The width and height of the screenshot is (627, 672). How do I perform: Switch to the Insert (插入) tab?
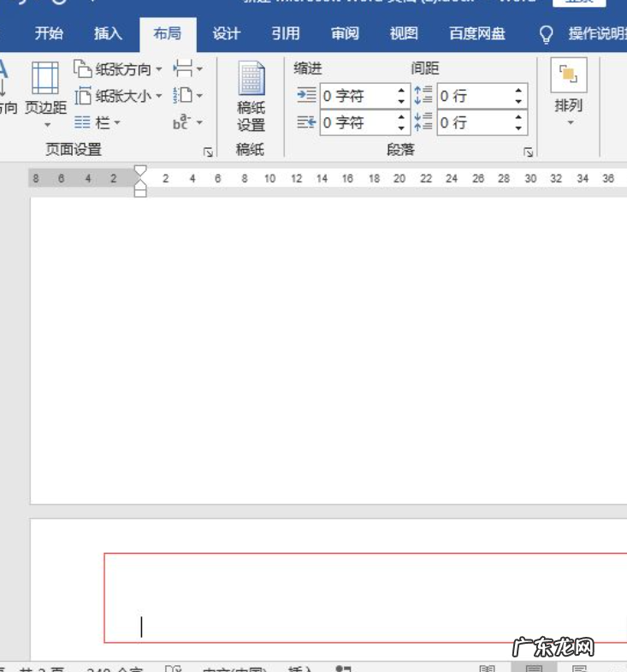[x=108, y=34]
